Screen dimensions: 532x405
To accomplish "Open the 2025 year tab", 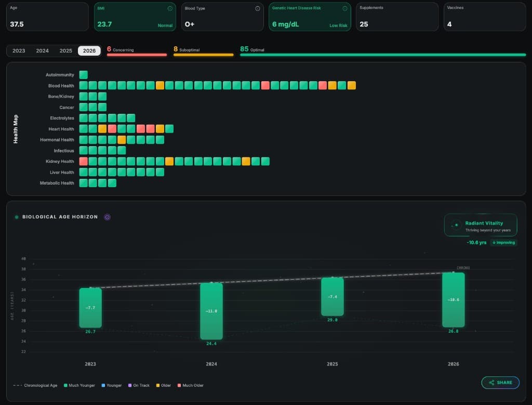I will 66,50.
